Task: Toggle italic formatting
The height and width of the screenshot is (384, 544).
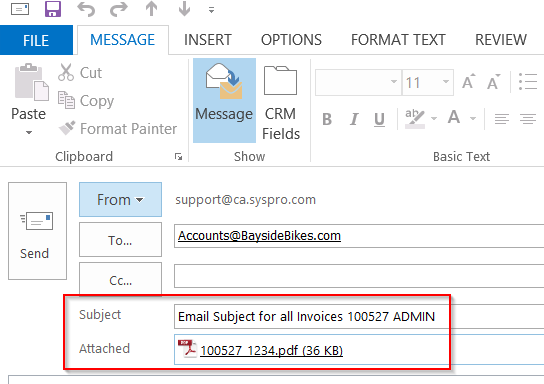Action: (x=354, y=119)
